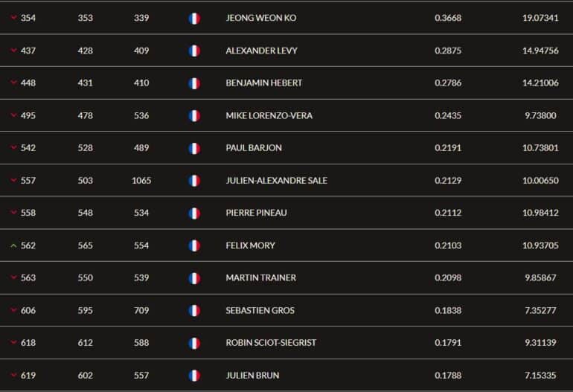The width and height of the screenshot is (573, 392).
Task: Click on Martin Trainer's name
Action: click(x=260, y=278)
